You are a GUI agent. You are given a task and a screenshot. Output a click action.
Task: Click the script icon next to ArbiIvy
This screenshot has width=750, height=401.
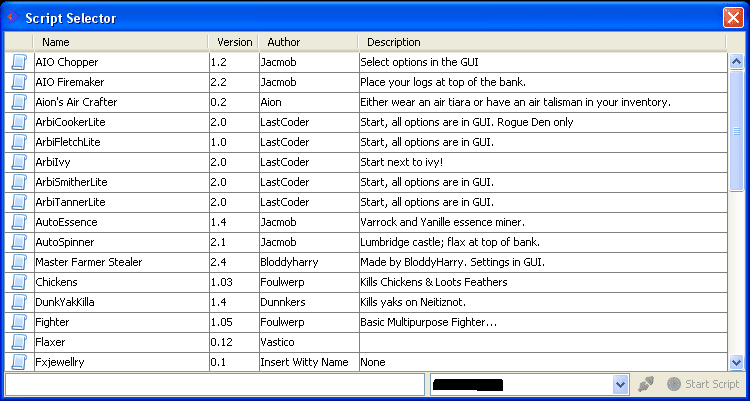click(x=19, y=162)
